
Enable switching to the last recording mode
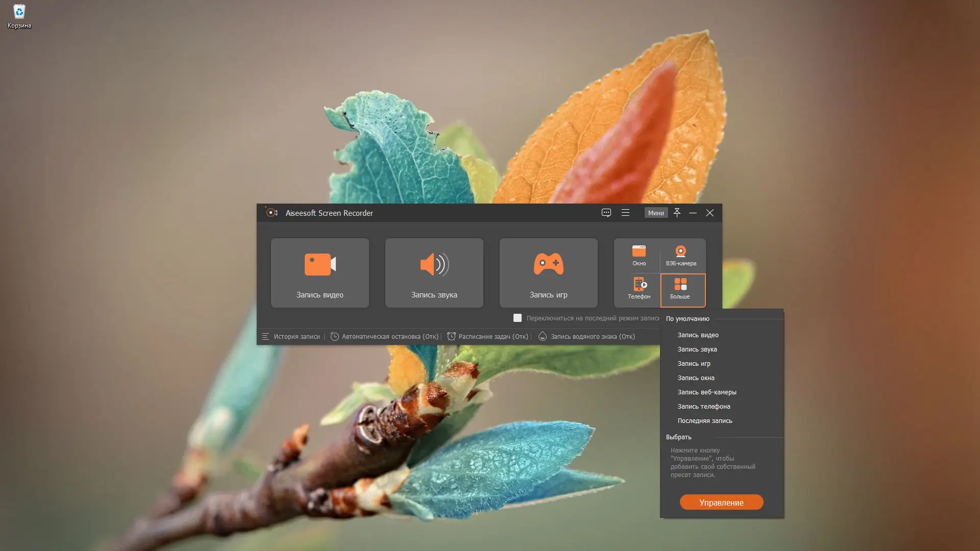[518, 317]
